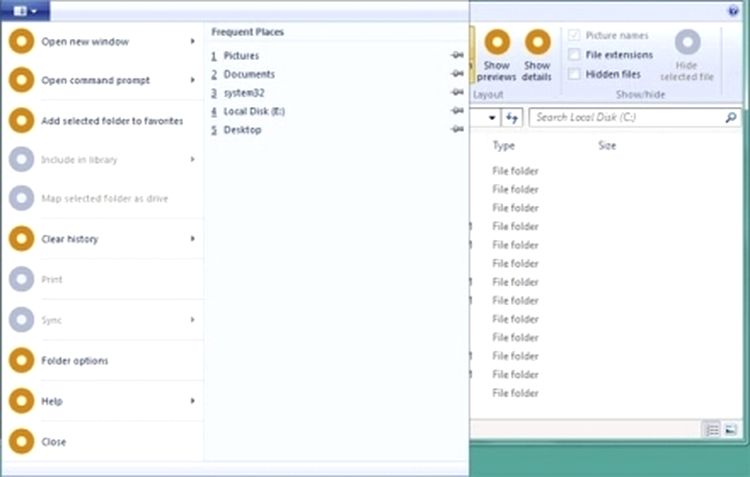The width and height of the screenshot is (750, 477).
Task: Select Folder options entry text
Action: [x=75, y=361]
